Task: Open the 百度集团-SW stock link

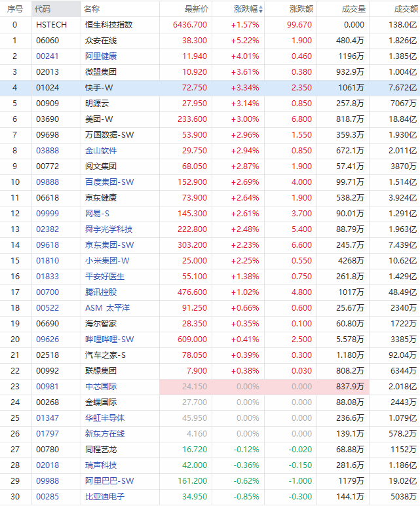Action: coord(109,182)
